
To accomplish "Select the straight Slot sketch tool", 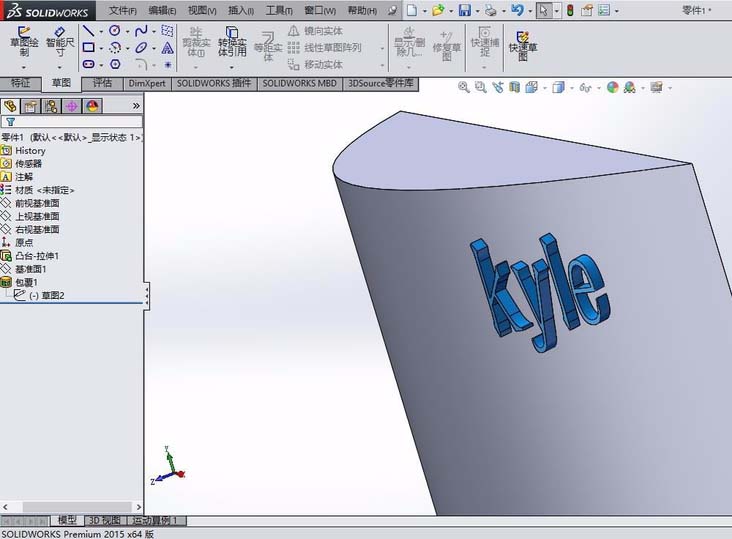I will (x=88, y=64).
